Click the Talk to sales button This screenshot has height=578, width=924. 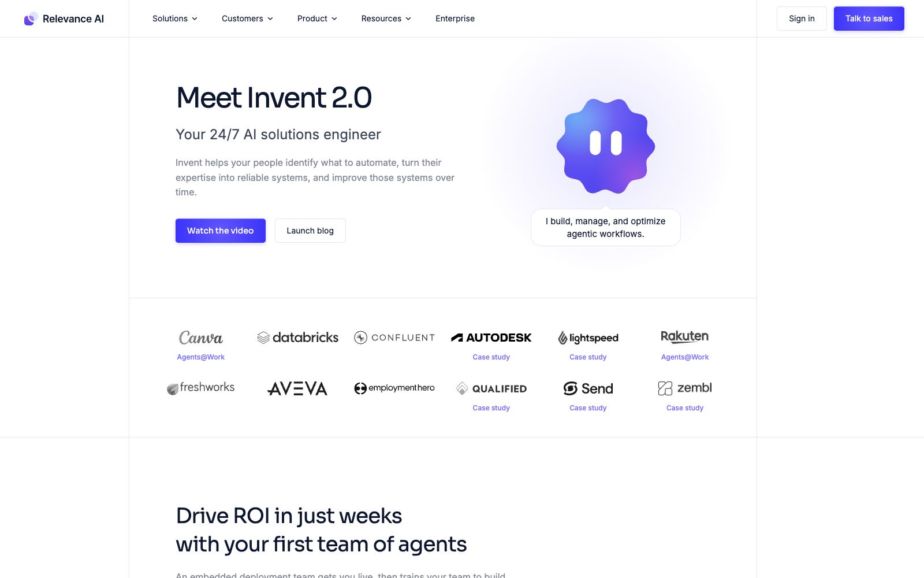coord(869,18)
